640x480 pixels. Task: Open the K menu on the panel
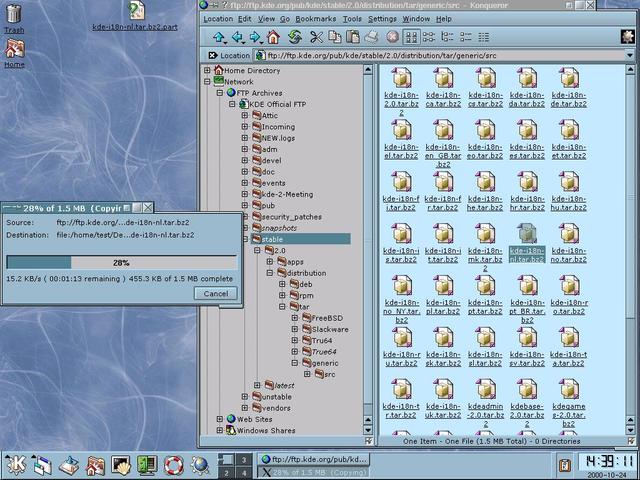pos(15,464)
